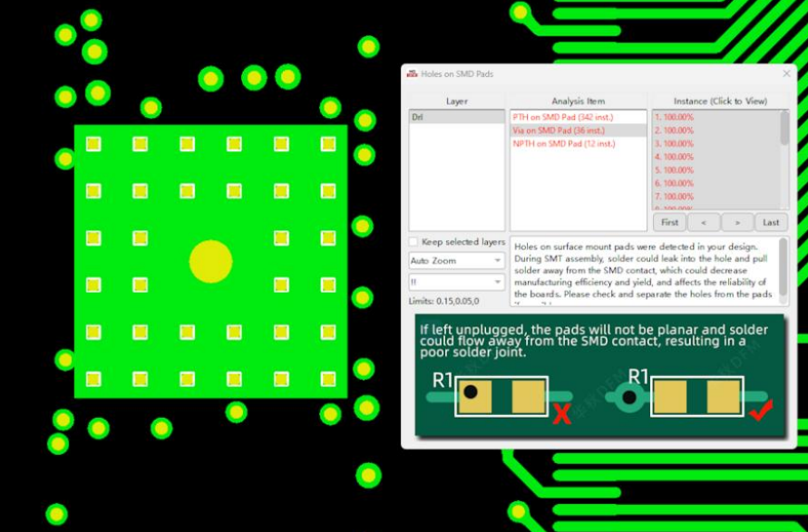Jump to the Last instance
The image size is (808, 532).
[x=771, y=222]
